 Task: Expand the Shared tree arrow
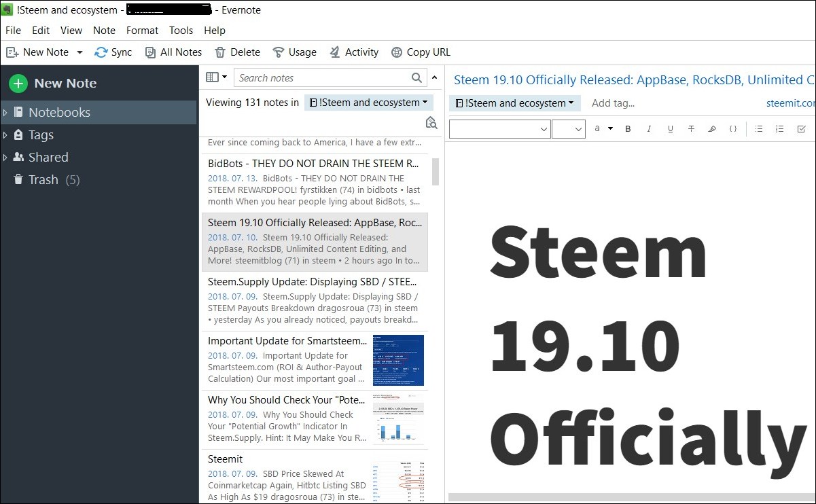5,158
